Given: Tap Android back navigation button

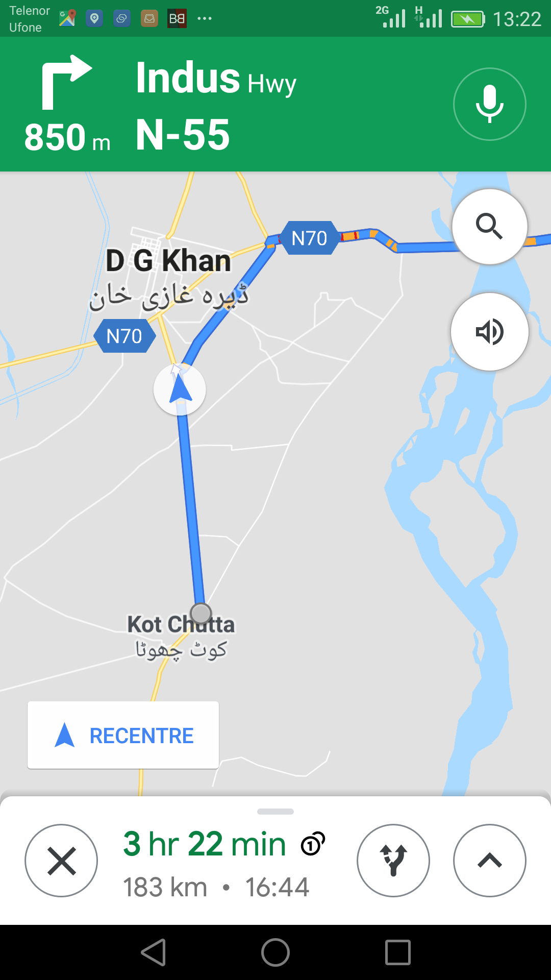Looking at the screenshot, I should (154, 952).
